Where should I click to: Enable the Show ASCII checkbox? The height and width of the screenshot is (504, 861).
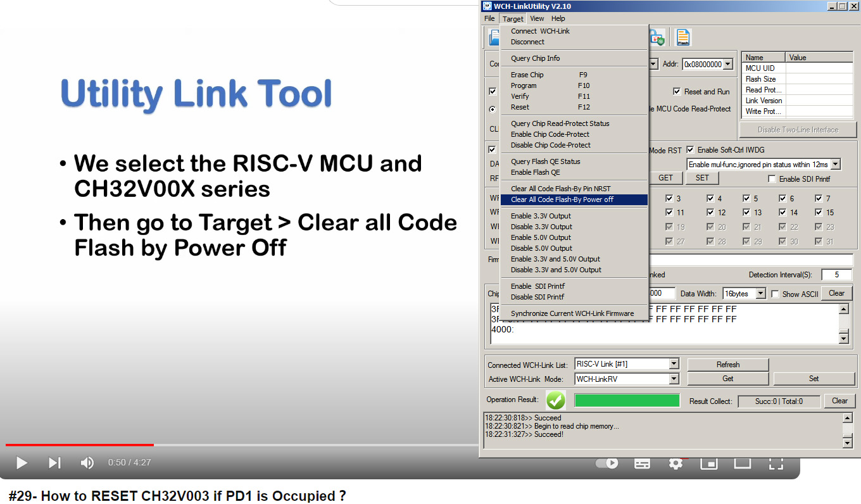pyautogui.click(x=775, y=294)
